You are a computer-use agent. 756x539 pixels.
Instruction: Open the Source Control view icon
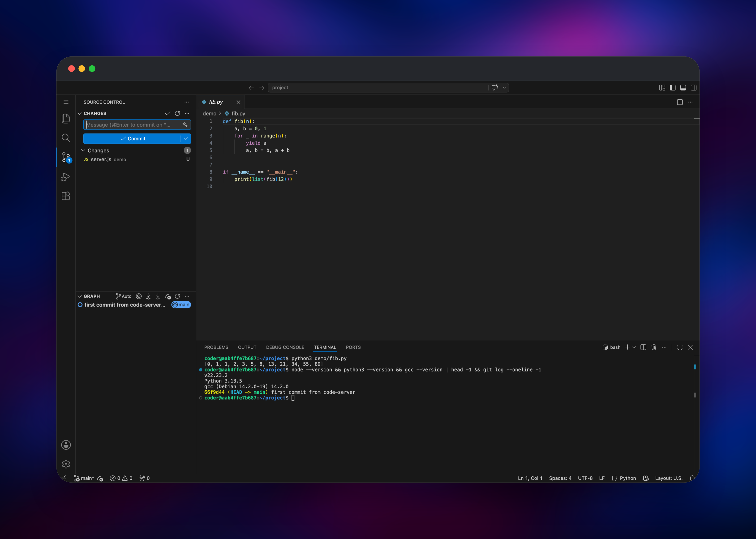[66, 157]
